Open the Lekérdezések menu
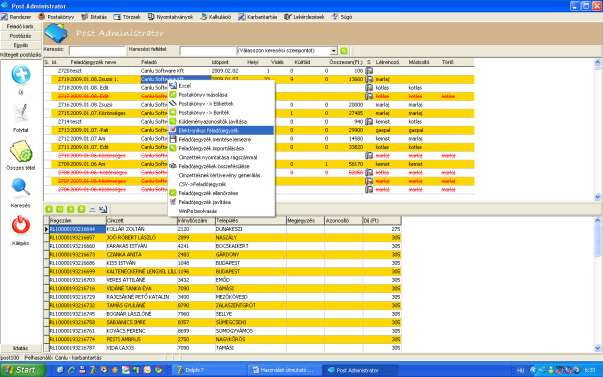 (x=304, y=17)
